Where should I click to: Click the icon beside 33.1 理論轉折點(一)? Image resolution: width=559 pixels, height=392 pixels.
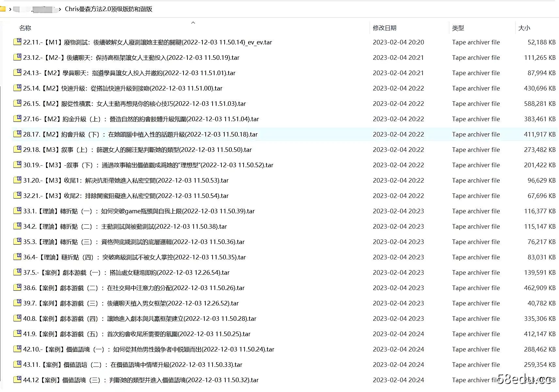(17, 211)
